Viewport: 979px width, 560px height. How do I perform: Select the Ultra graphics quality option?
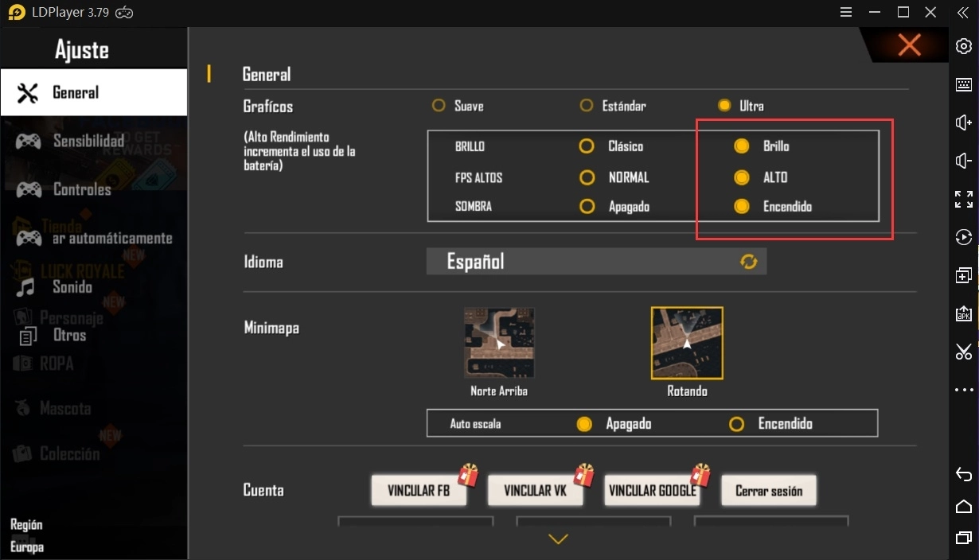coord(724,104)
